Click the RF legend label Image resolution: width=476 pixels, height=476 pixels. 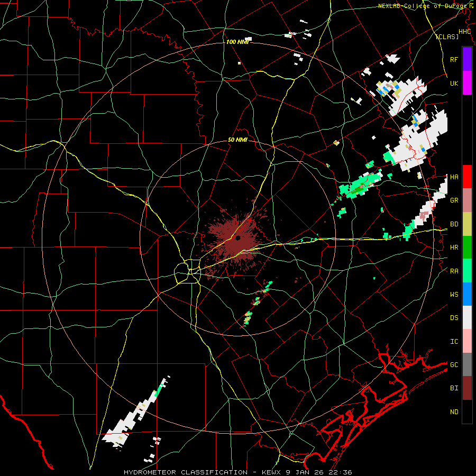click(x=454, y=59)
